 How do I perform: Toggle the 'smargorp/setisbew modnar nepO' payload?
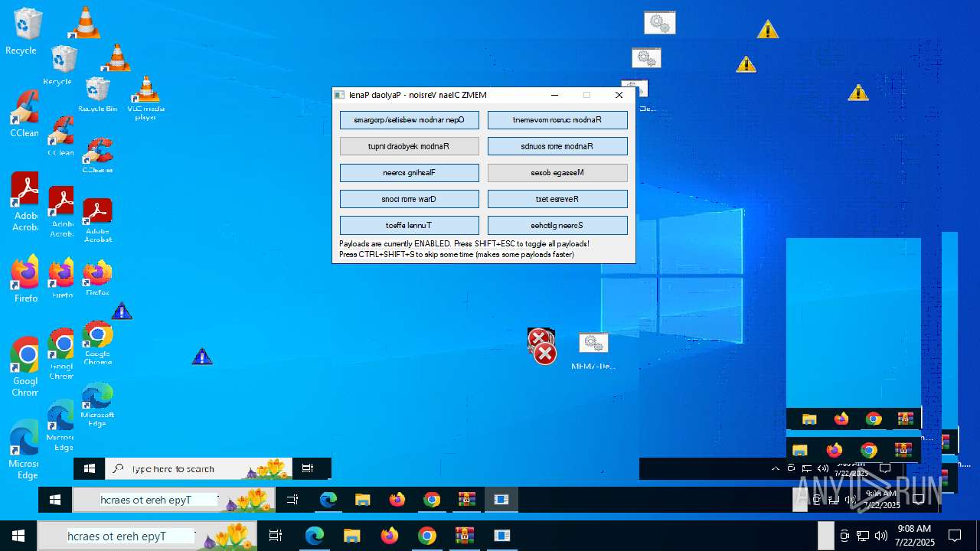coord(410,120)
